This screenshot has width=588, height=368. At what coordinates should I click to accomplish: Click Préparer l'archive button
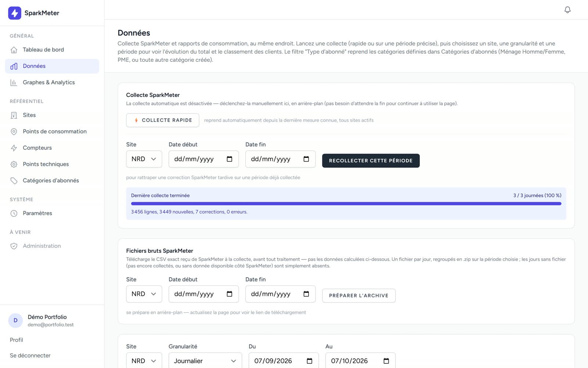tap(359, 296)
